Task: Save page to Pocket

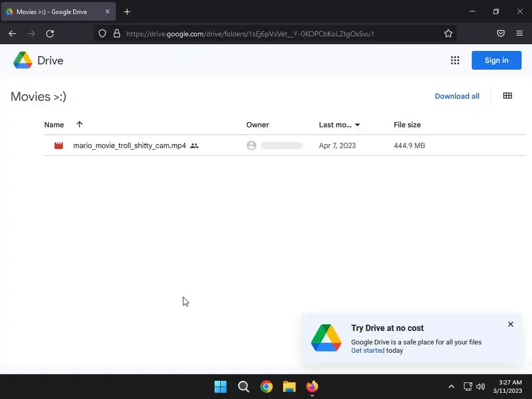Action: pyautogui.click(x=501, y=34)
